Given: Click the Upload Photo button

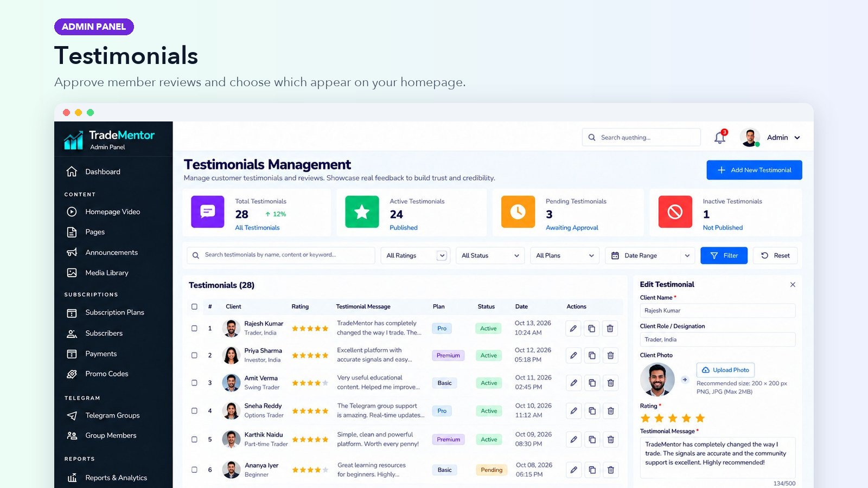Looking at the screenshot, I should [725, 370].
